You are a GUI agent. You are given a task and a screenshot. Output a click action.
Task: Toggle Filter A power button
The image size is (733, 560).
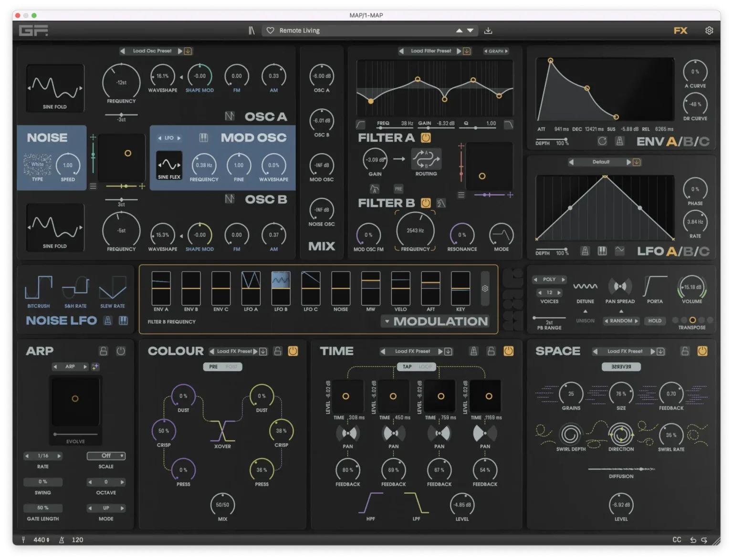point(426,138)
